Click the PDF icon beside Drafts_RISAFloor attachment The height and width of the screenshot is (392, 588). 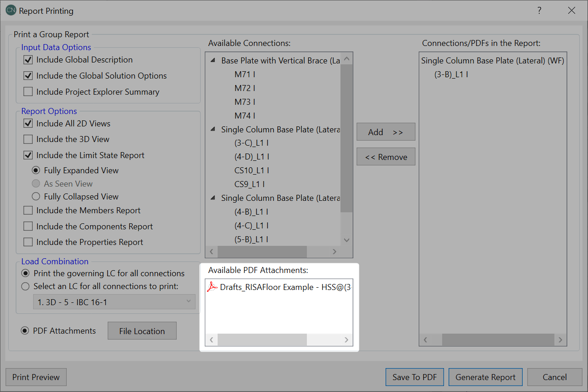(212, 287)
